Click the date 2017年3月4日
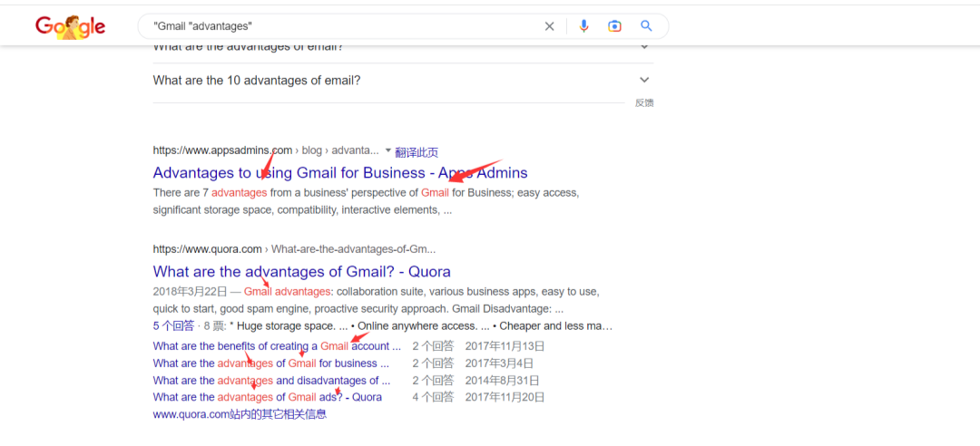980x446 pixels. coord(499,363)
